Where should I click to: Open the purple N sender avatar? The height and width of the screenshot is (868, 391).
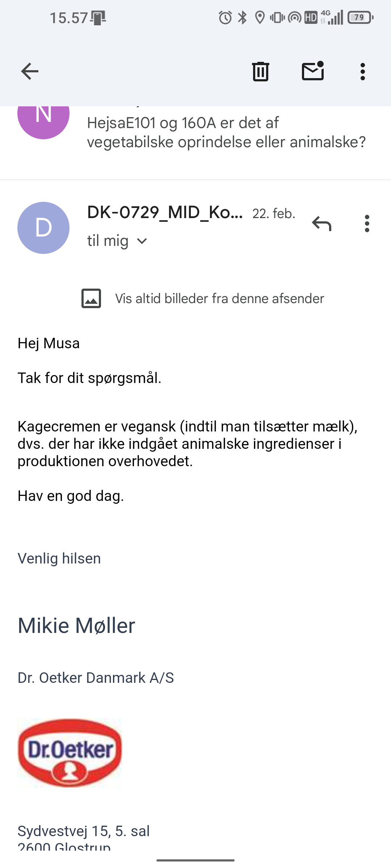coord(43,116)
